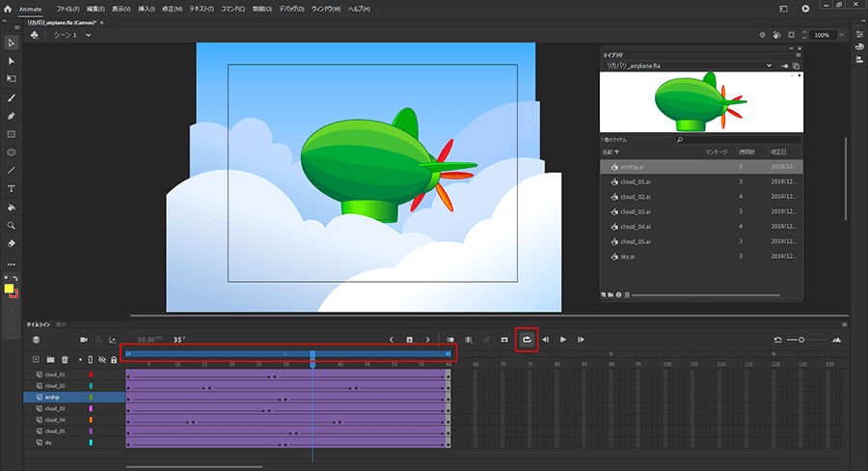The width and height of the screenshot is (868, 471).
Task: Expand the library document dropdown
Action: (x=769, y=66)
